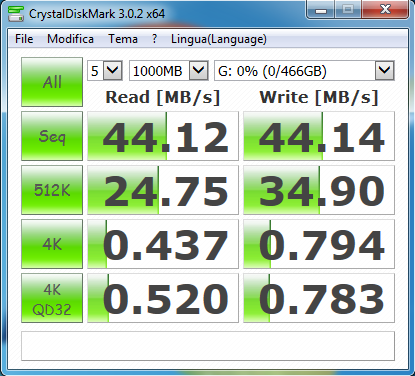Click the 512K write result 34.90
The width and height of the screenshot is (415, 376).
click(x=319, y=190)
